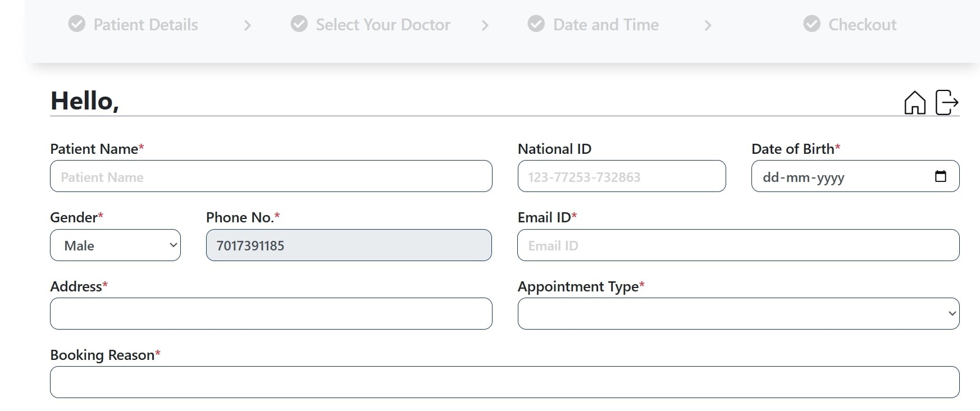This screenshot has height=411, width=980.
Task: Select the Email ID text box
Action: [738, 245]
